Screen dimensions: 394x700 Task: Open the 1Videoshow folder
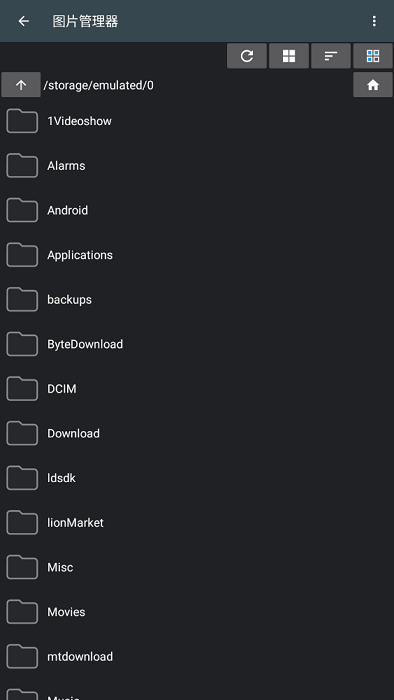pyautogui.click(x=197, y=121)
